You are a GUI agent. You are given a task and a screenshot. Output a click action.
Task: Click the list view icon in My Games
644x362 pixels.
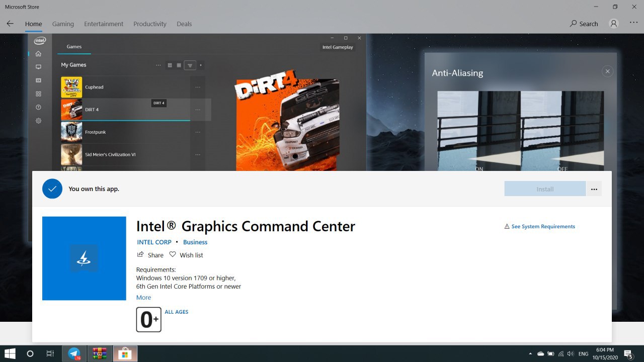pos(170,65)
